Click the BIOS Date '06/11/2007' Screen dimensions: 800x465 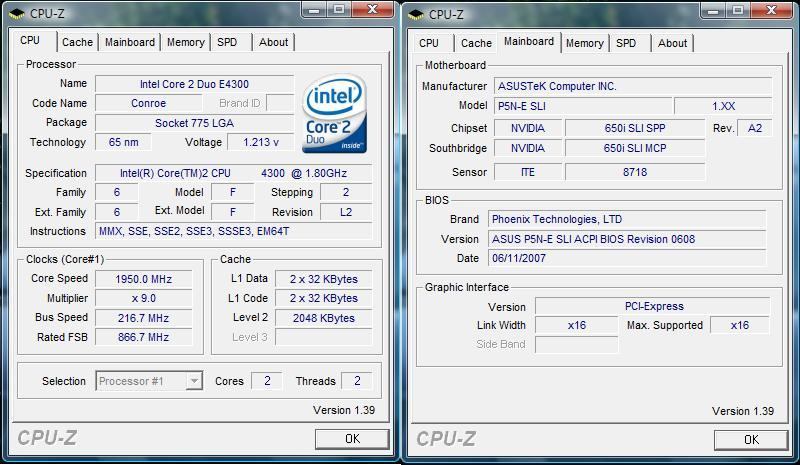tap(627, 258)
